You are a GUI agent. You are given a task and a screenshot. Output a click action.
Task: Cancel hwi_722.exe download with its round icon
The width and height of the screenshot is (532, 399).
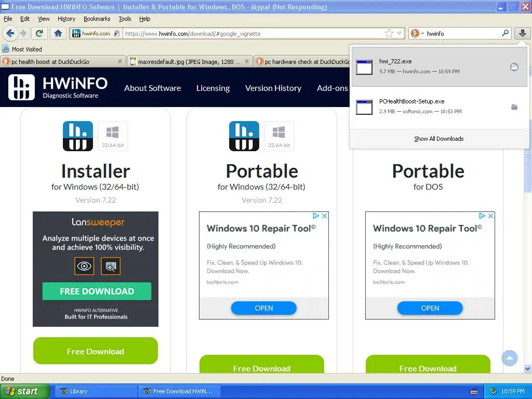[514, 67]
